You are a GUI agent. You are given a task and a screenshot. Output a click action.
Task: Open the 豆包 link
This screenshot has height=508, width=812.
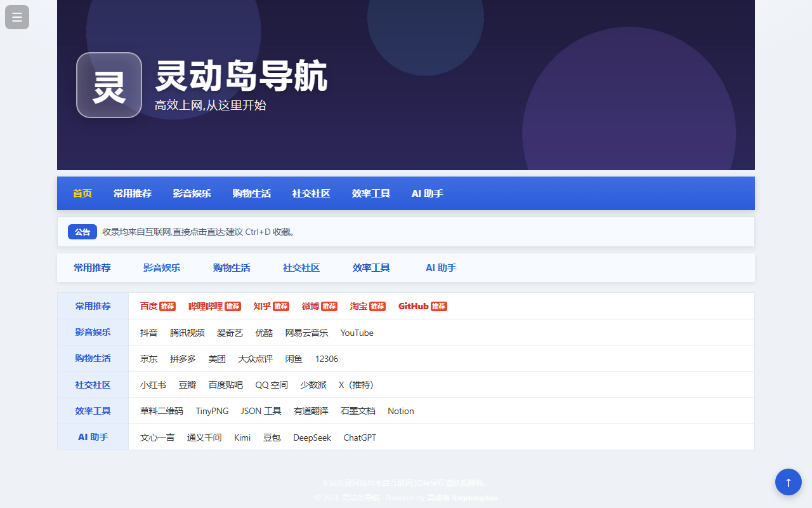click(x=272, y=438)
